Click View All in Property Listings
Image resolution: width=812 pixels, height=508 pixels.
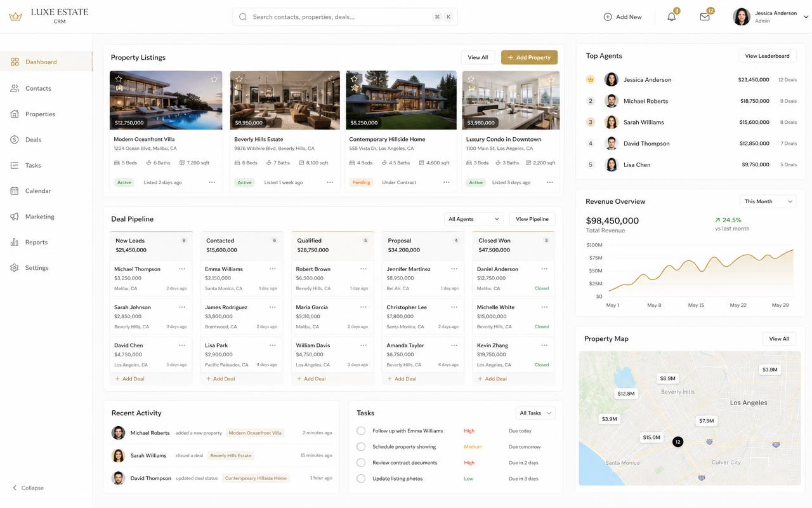[x=478, y=57]
